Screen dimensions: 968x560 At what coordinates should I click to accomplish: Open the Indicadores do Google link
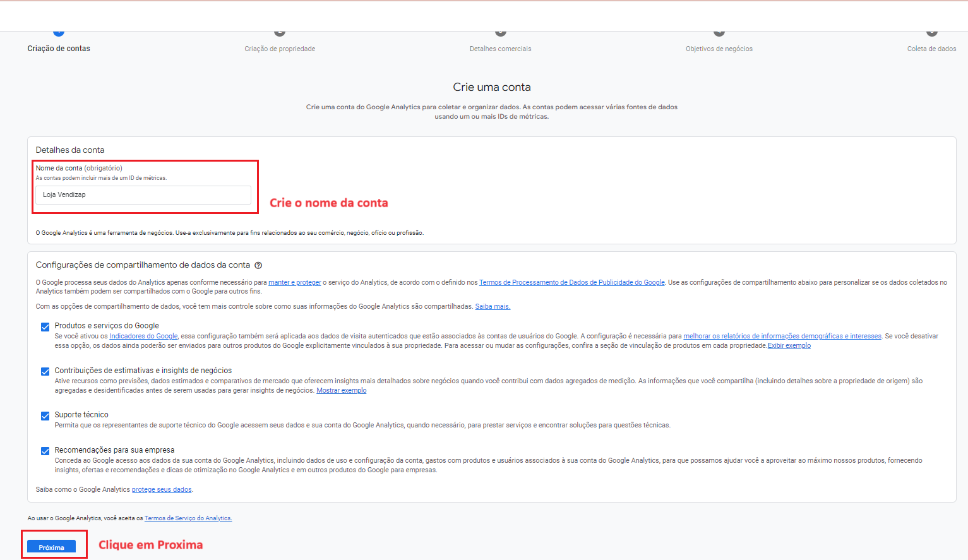click(x=143, y=337)
